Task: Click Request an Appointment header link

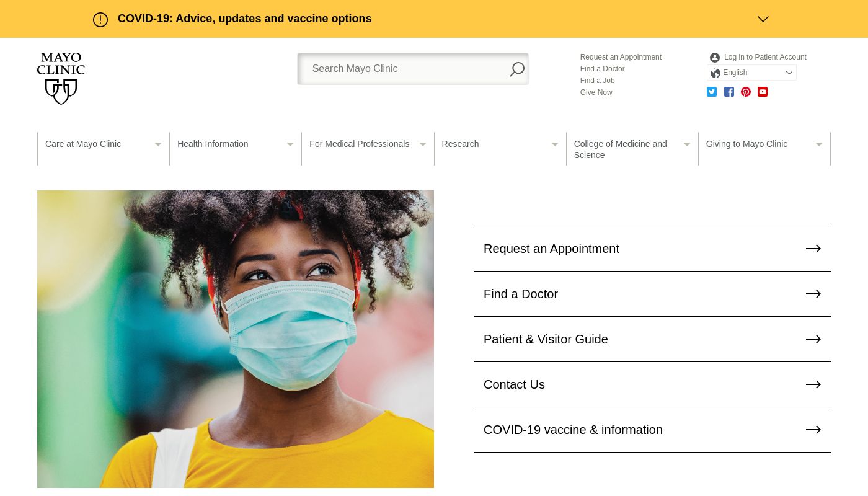Action: pyautogui.click(x=621, y=57)
